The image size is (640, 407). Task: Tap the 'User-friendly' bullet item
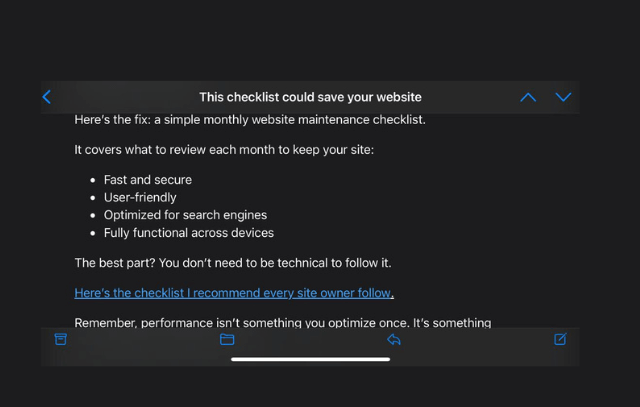(140, 198)
